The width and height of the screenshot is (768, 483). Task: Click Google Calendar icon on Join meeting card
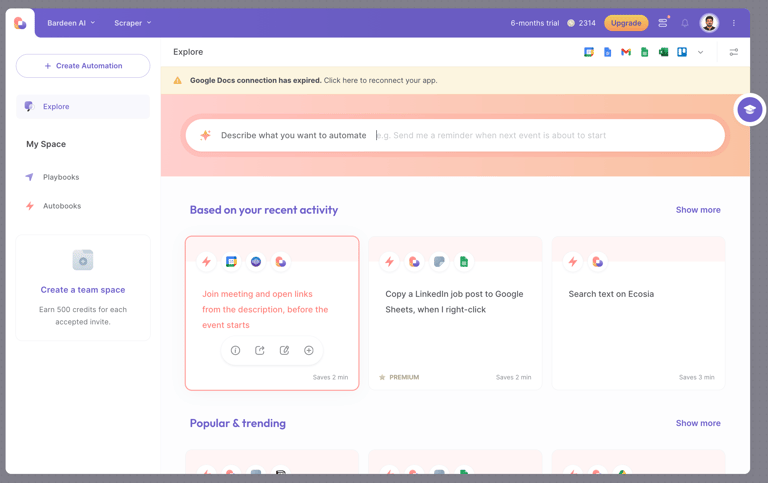click(231, 262)
